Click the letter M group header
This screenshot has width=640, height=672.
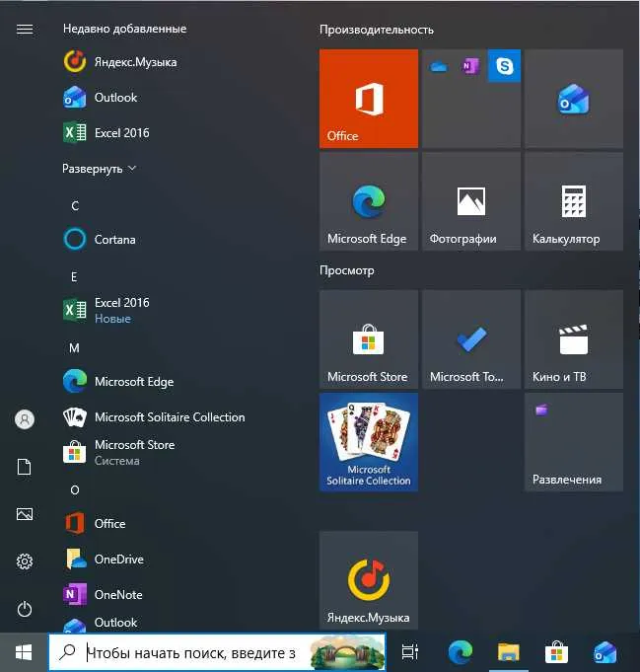click(x=74, y=347)
